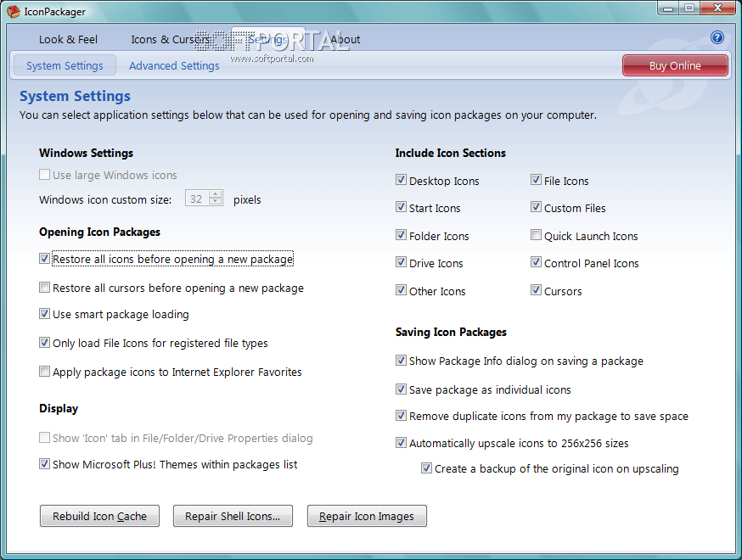The width and height of the screenshot is (742, 560).
Task: Enable Quick Launch Icons section
Action: coord(536,235)
